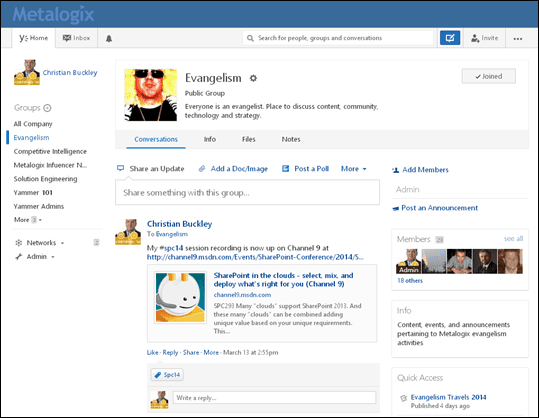Toggle the Joined membership button

point(488,76)
